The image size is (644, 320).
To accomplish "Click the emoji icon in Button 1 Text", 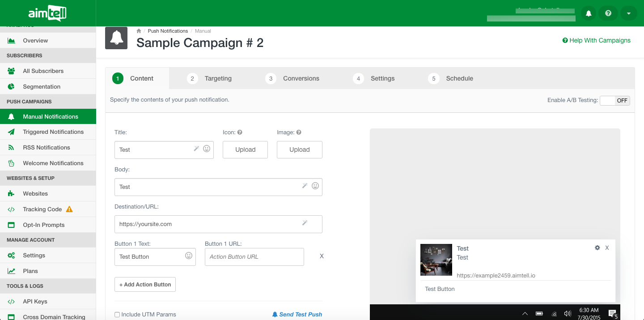I will click(189, 256).
